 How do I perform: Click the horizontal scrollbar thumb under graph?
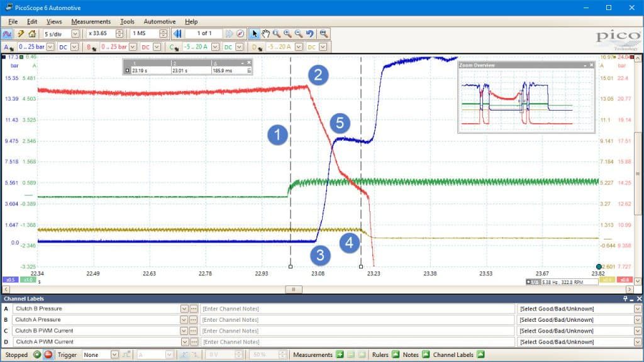294,289
